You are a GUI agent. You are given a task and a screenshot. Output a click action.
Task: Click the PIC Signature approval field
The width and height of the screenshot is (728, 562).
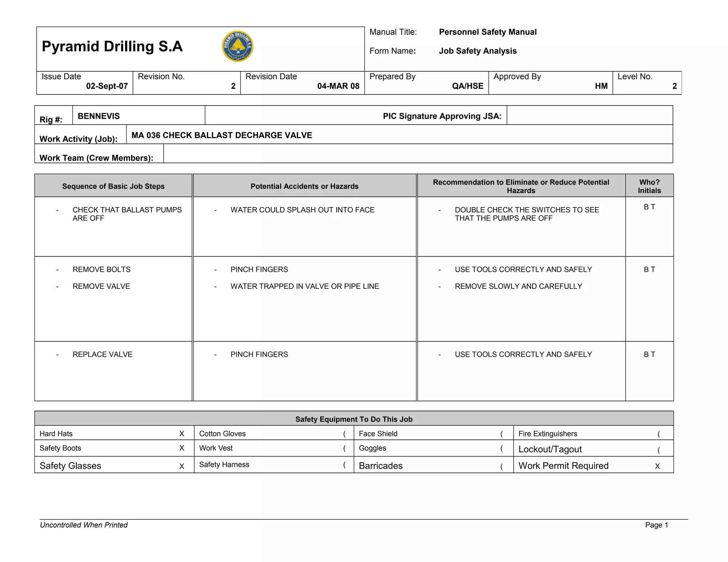click(x=589, y=115)
